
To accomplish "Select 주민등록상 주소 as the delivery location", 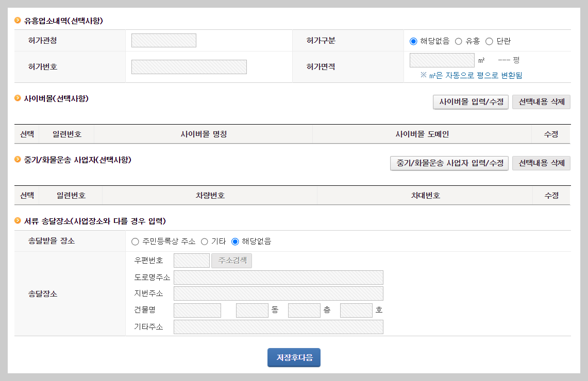I will (x=135, y=241).
